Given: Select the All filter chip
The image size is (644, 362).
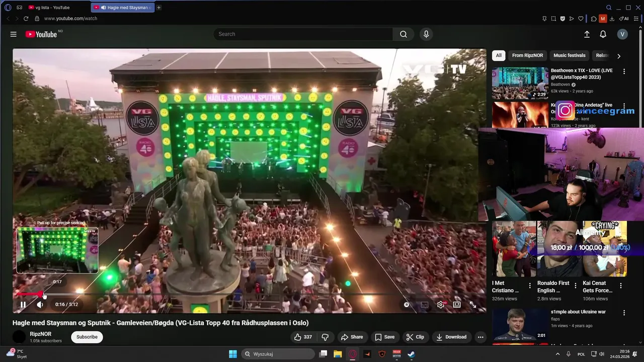Looking at the screenshot, I should coord(499,55).
